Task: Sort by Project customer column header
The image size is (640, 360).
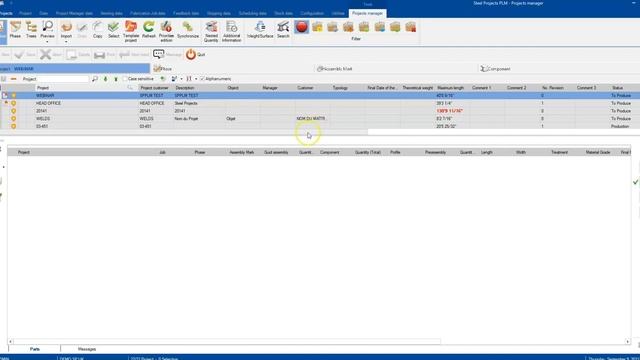Action: coord(154,88)
